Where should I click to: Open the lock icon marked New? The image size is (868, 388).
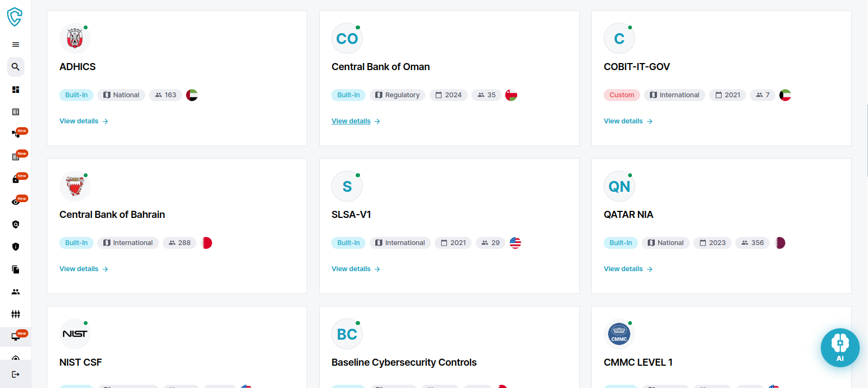[x=16, y=180]
